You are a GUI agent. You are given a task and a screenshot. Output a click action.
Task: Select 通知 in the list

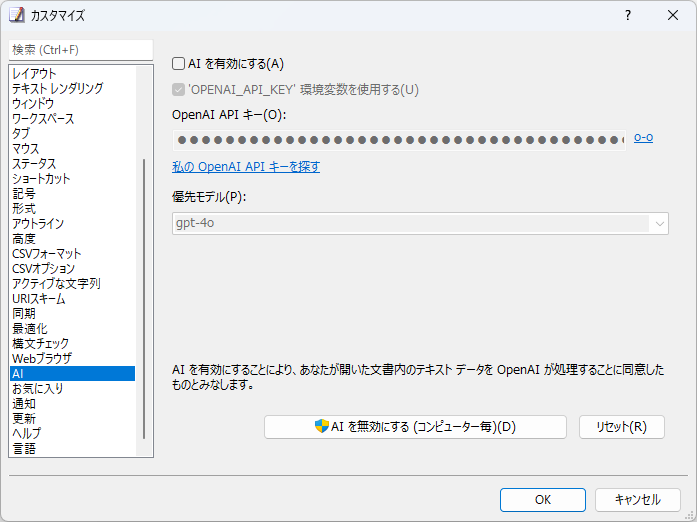pyautogui.click(x=72, y=404)
